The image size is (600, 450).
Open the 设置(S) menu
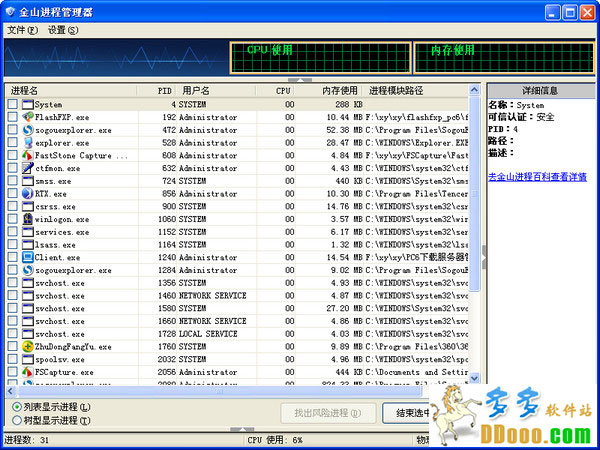click(x=63, y=30)
